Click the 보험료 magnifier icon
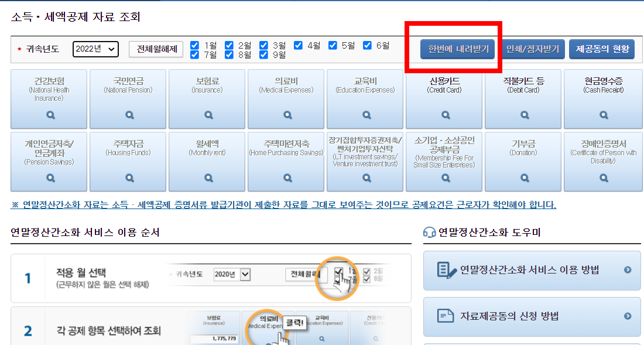Image resolution: width=644 pixels, height=345 pixels. pos(208,115)
